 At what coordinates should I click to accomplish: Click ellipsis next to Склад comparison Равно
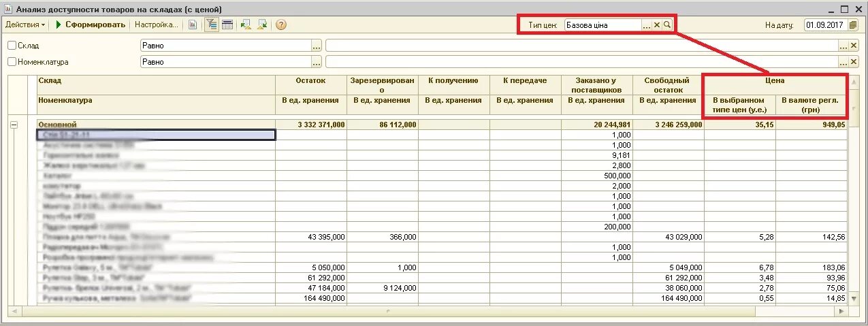click(x=317, y=46)
